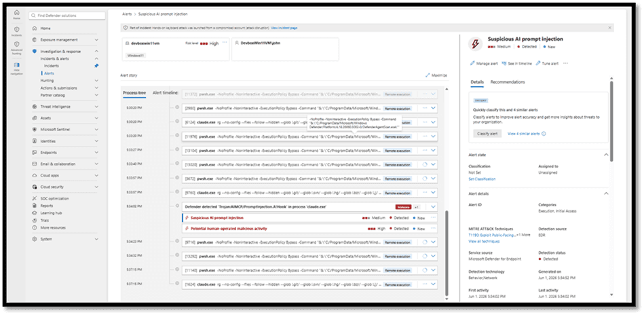The width and height of the screenshot is (644, 315).
Task: Click the Reports icon
Action: [35, 206]
